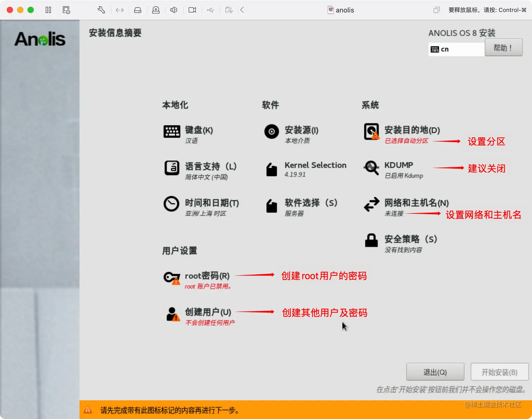Click '已选择自动分区' status text
Image resolution: width=532 pixels, height=419 pixels.
[x=406, y=141]
